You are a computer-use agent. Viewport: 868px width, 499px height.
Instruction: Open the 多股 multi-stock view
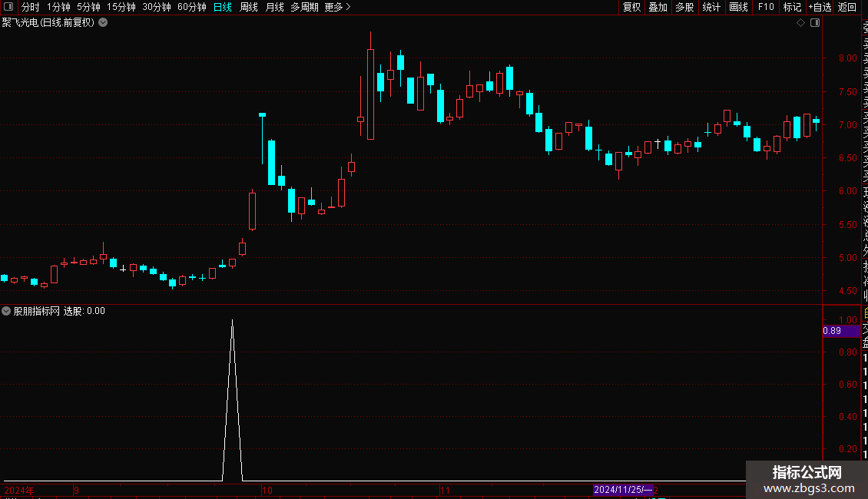pyautogui.click(x=684, y=7)
